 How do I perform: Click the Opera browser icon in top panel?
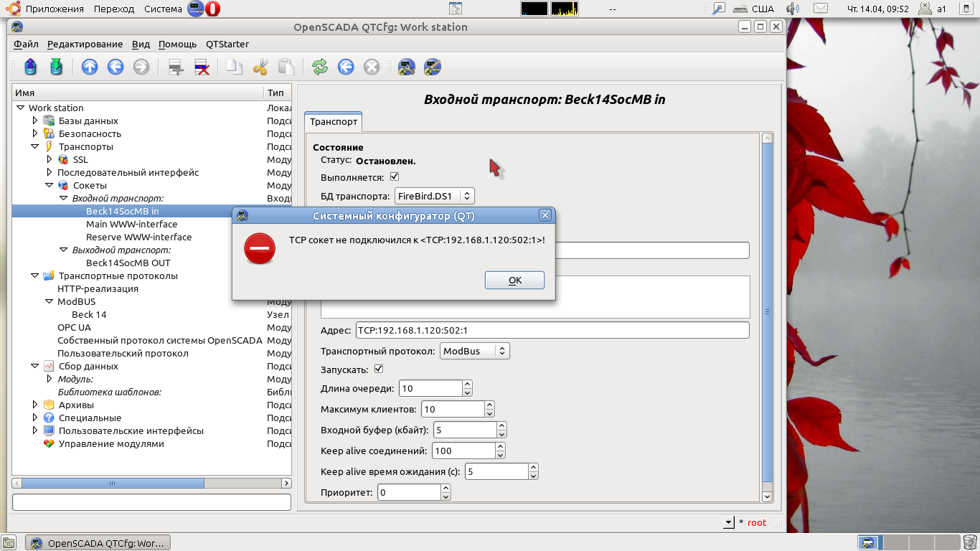tap(212, 9)
